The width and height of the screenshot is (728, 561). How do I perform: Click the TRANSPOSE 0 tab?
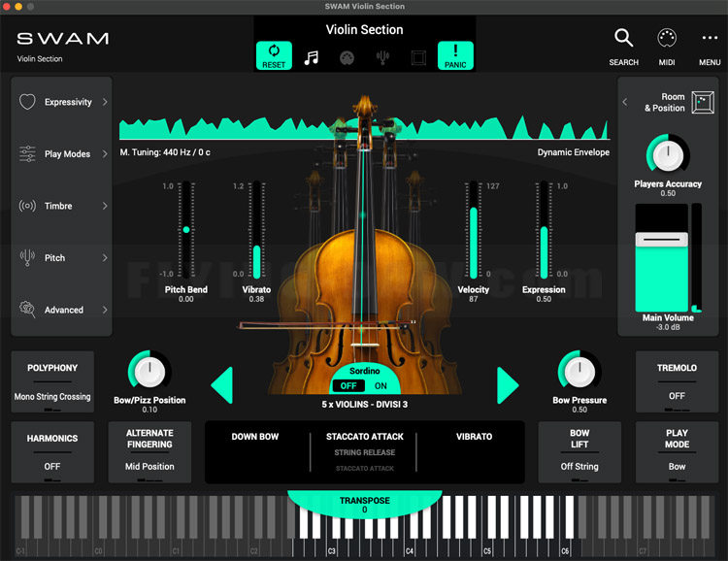click(x=364, y=505)
